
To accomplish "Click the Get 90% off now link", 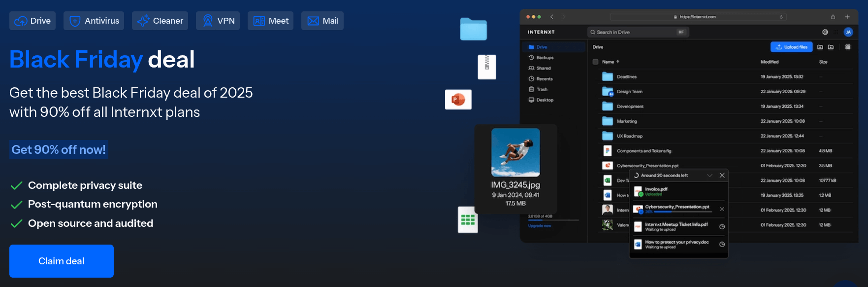I will (x=59, y=149).
